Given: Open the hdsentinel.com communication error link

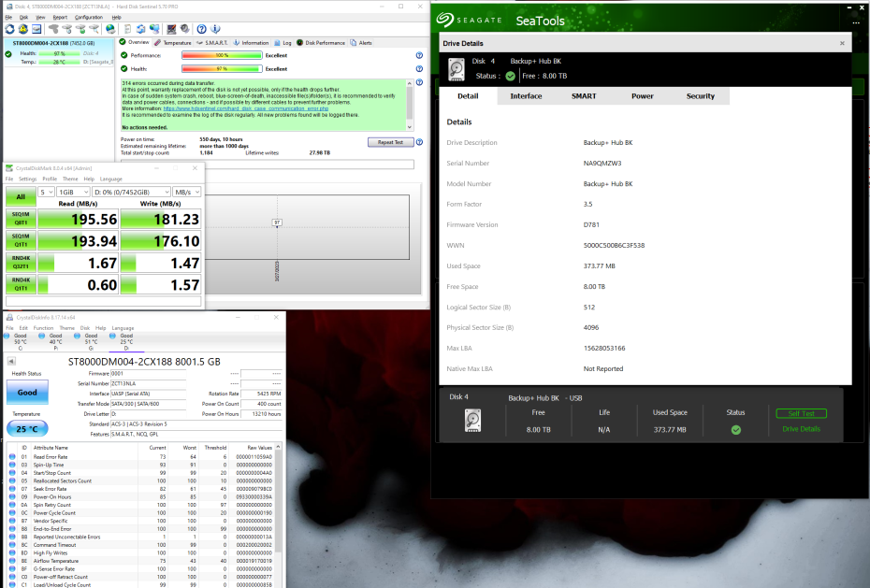Looking at the screenshot, I should 246,108.
